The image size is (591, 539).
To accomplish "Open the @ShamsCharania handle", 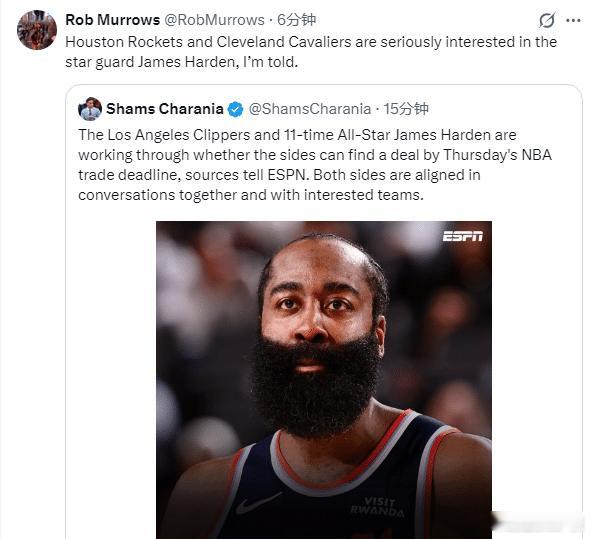I will coord(310,109).
